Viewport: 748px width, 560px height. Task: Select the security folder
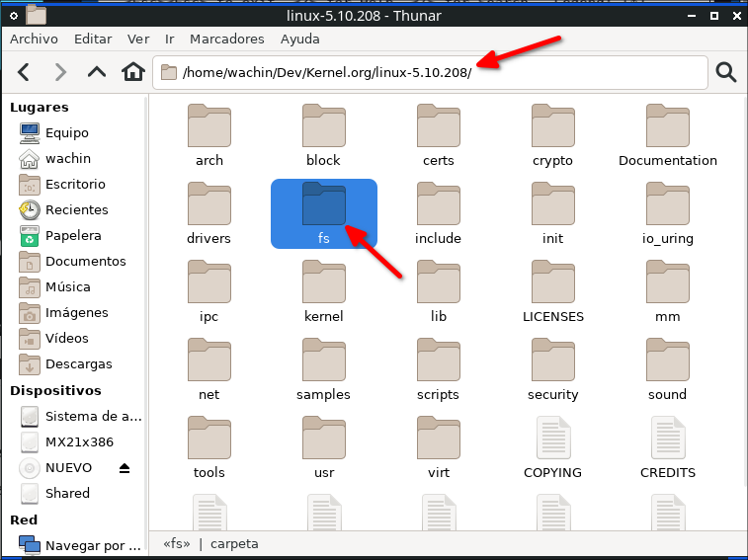tap(553, 369)
